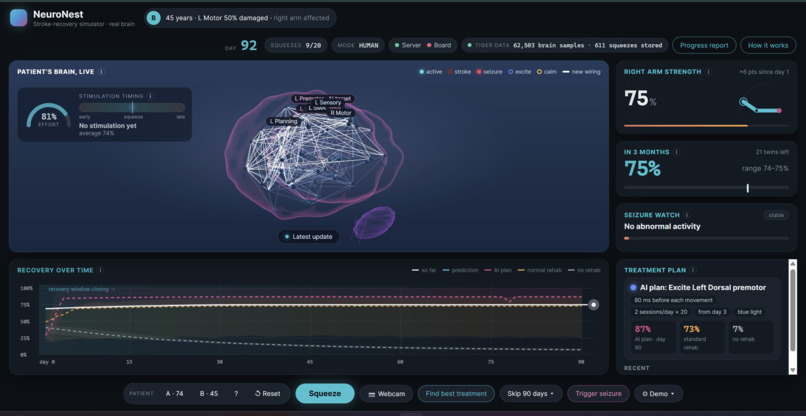Click the purple cerebellum in brain view
This screenshot has width=806, height=416.
[x=374, y=223]
